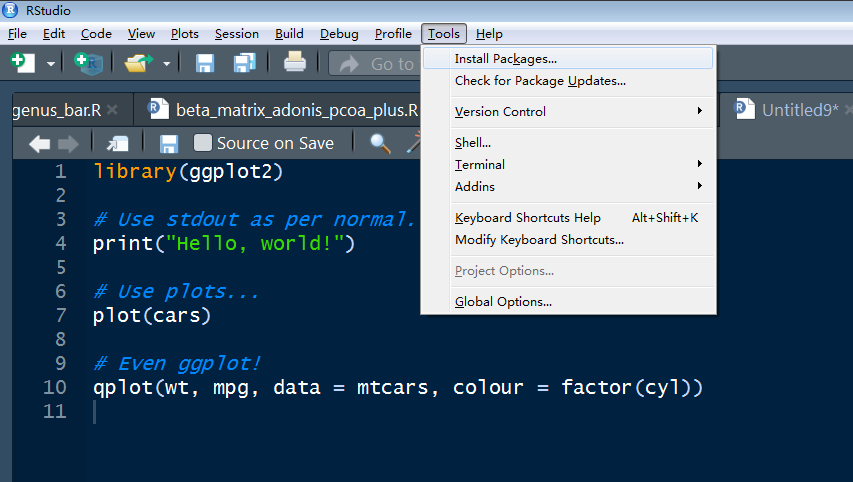Click the qplot code on line 10
The width and height of the screenshot is (853, 482).
(x=398, y=387)
